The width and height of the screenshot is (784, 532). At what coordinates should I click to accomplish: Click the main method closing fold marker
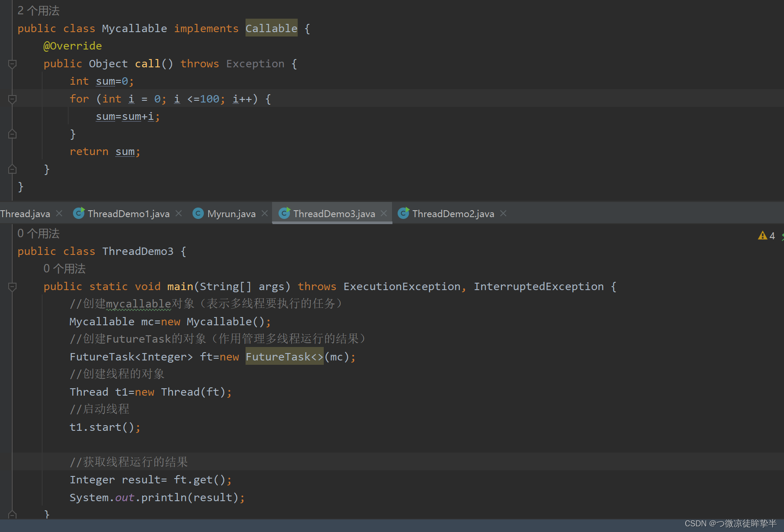(12, 515)
